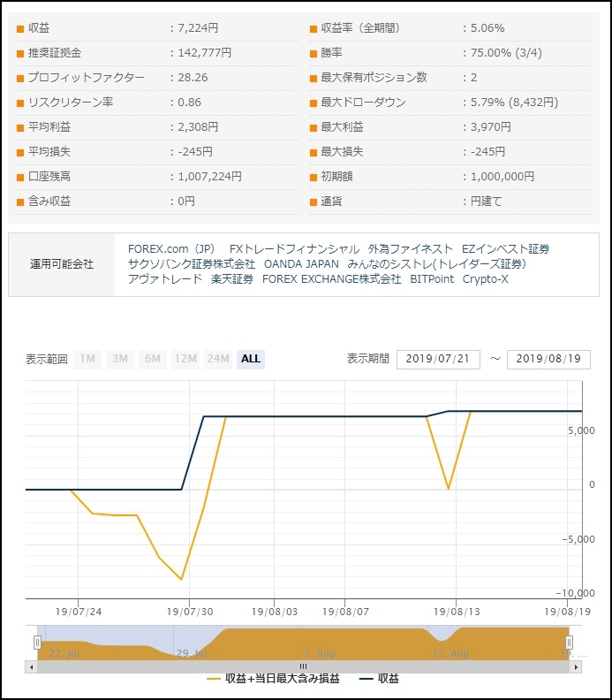
Task: Click the 初期額 value 1,000,000円
Action: tap(502, 177)
